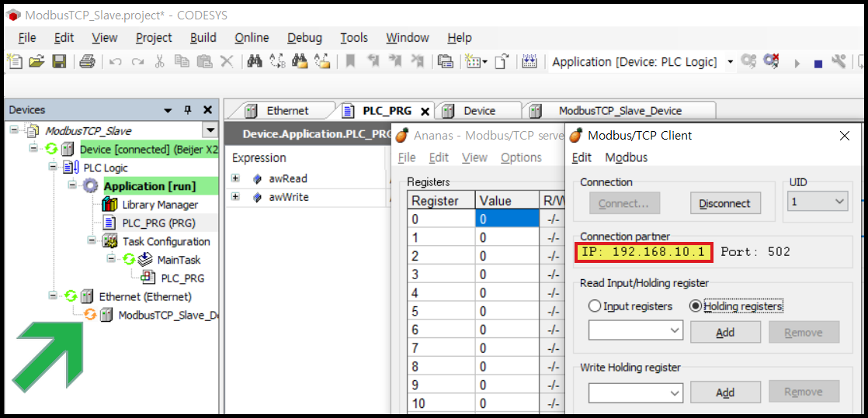Click the New Project toolbar icon
This screenshot has width=868, height=418.
16,60
